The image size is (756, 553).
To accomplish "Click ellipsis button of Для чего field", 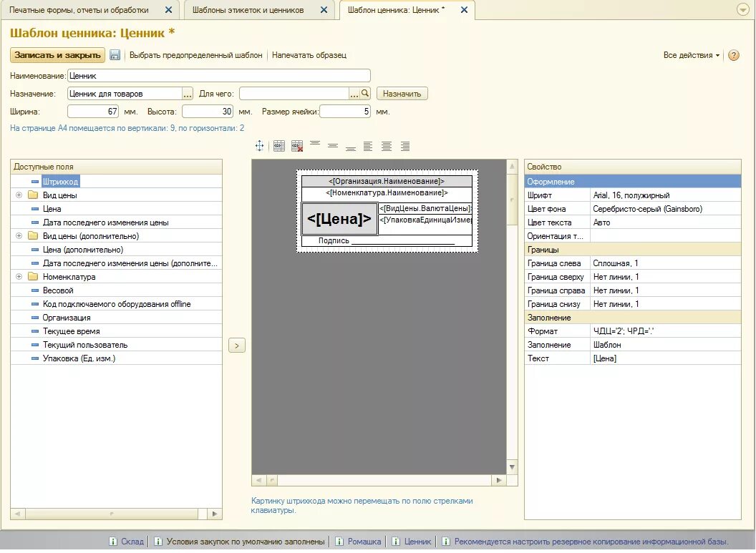I will tap(354, 94).
